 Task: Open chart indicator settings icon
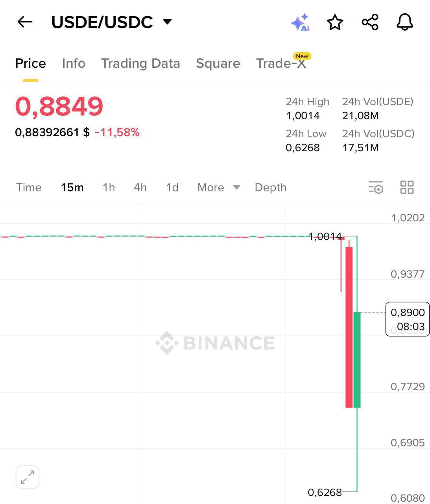click(376, 187)
